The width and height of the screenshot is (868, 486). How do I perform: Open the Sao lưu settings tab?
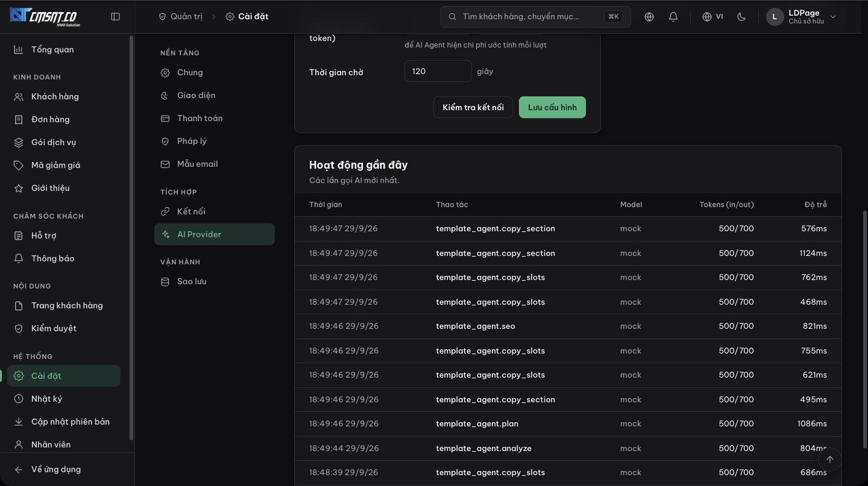pyautogui.click(x=215, y=281)
